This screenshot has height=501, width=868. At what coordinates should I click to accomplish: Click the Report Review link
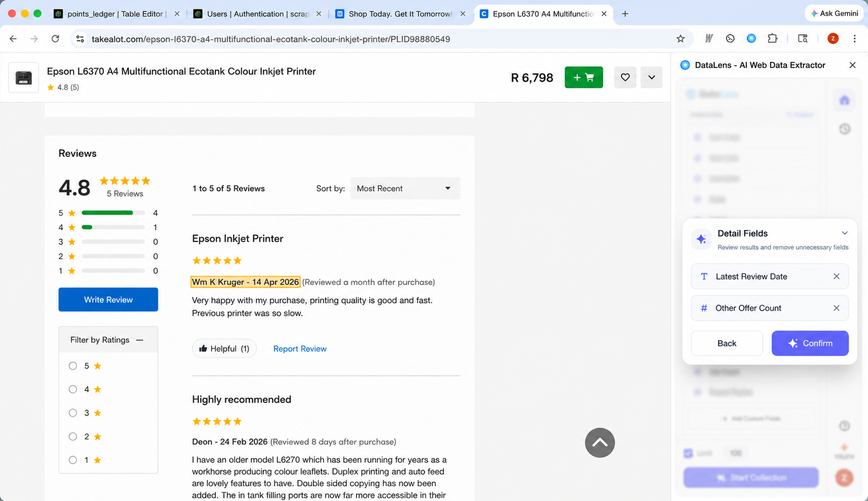click(x=300, y=349)
